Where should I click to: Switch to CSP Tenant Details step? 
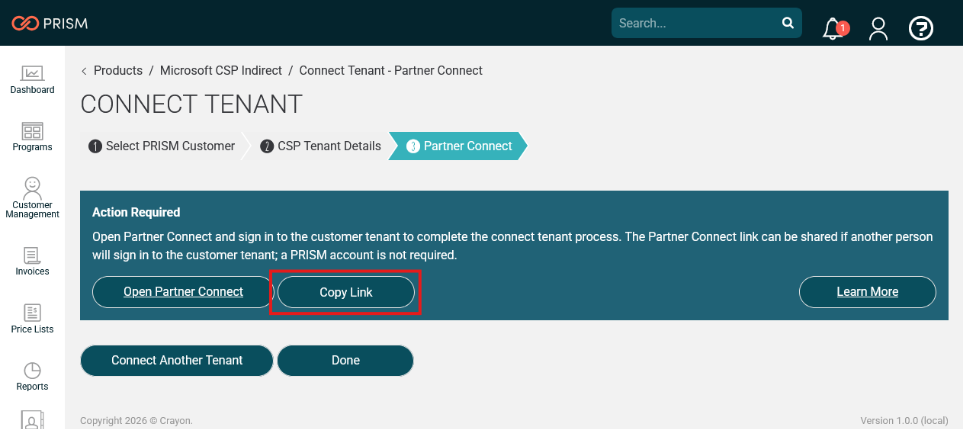(x=320, y=146)
